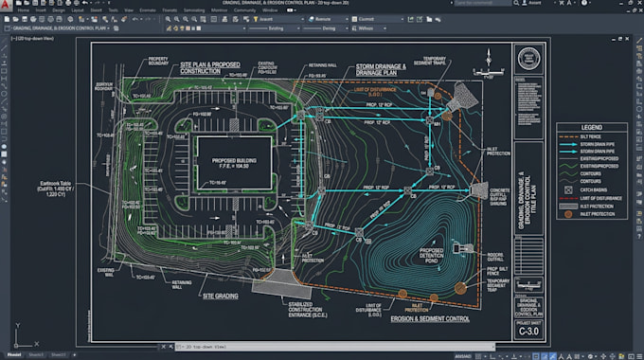This screenshot has width=644, height=360.
Task: Open the layer name dropdown arrow
Action: pos(244,28)
